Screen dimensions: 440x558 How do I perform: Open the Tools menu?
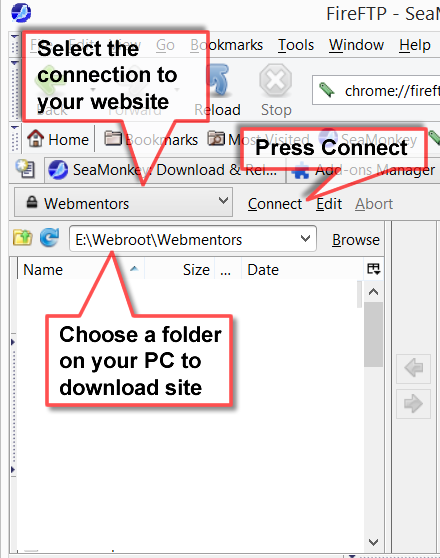coord(296,45)
